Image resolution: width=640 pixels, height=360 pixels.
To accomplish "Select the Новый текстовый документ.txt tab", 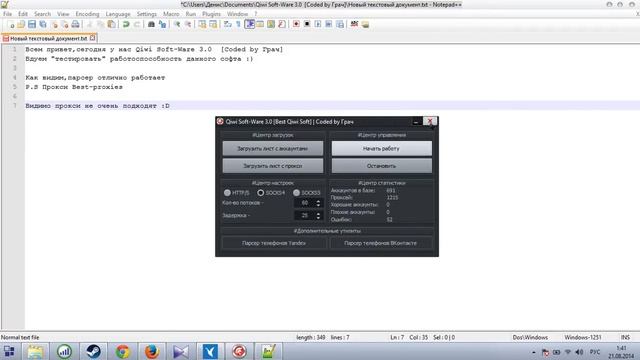I will pos(48,38).
